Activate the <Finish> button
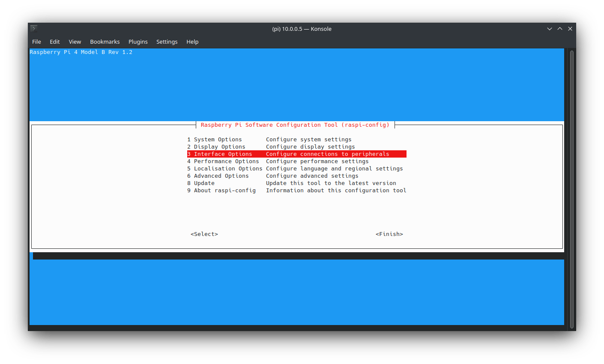The height and width of the screenshot is (364, 604). [389, 234]
